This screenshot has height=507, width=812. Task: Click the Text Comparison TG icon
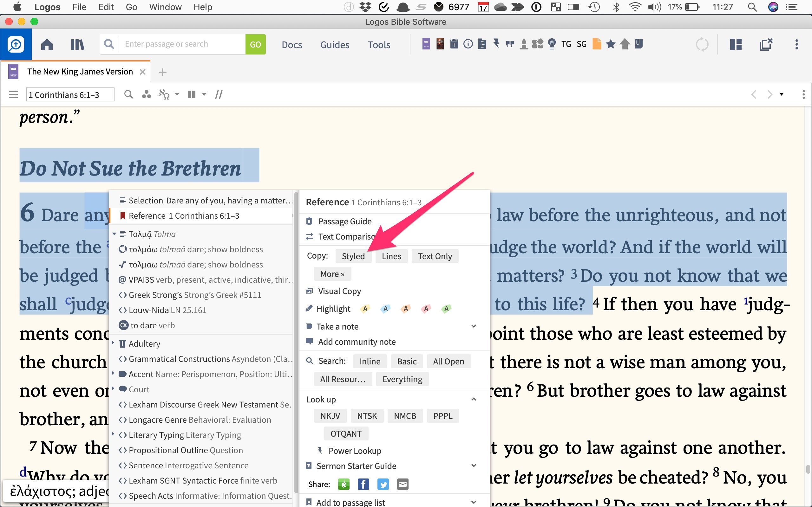[566, 44]
